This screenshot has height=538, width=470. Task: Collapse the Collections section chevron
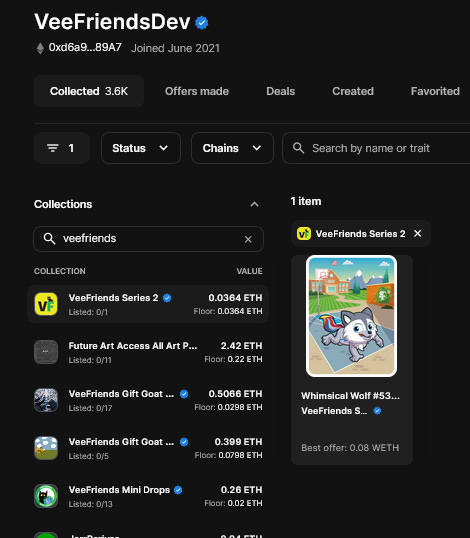[x=254, y=204]
